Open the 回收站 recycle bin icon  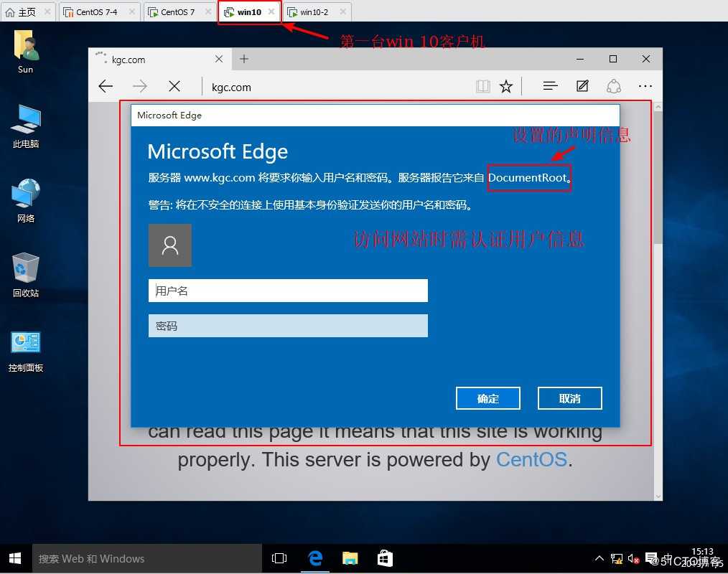26,275
